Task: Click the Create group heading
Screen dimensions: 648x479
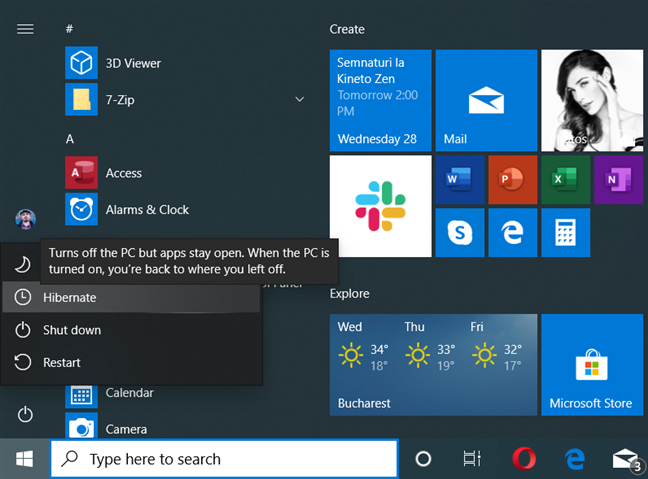Action: (347, 29)
